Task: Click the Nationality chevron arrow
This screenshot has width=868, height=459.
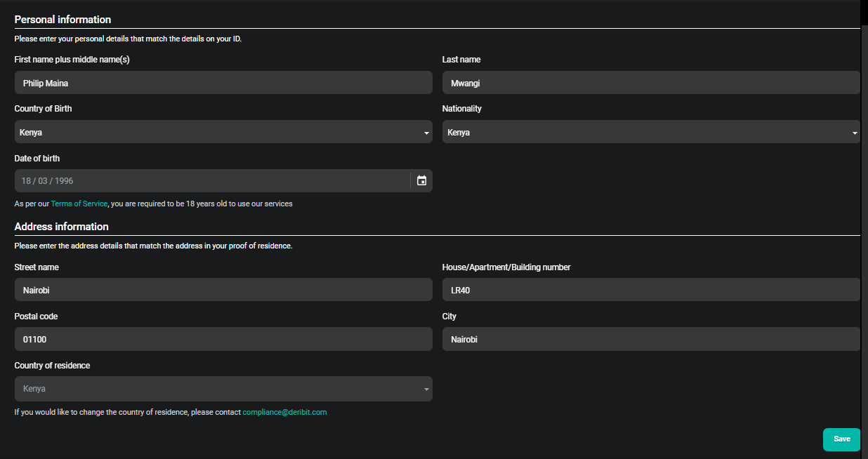Action: (x=855, y=132)
